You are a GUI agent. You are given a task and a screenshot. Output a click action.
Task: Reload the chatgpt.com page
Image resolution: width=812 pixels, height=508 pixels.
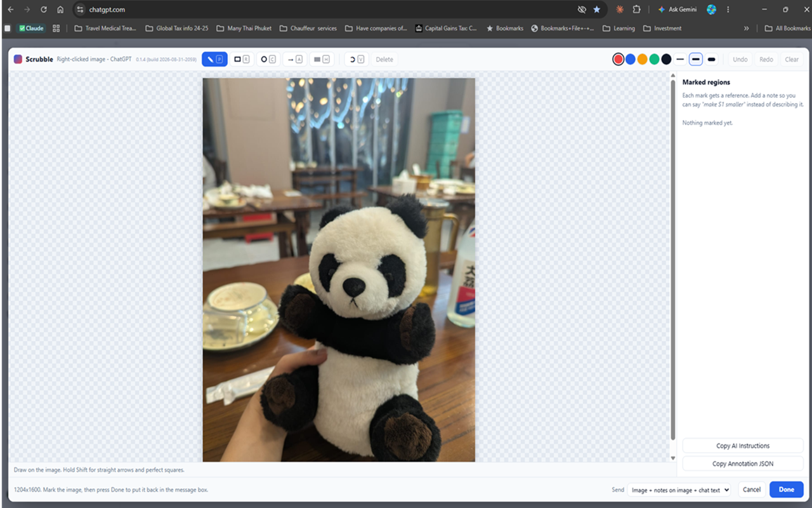[44, 10]
